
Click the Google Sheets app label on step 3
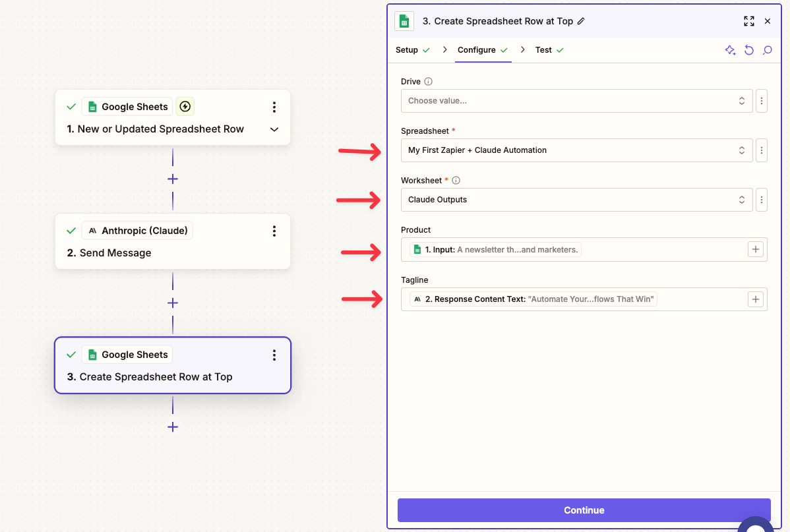(127, 355)
